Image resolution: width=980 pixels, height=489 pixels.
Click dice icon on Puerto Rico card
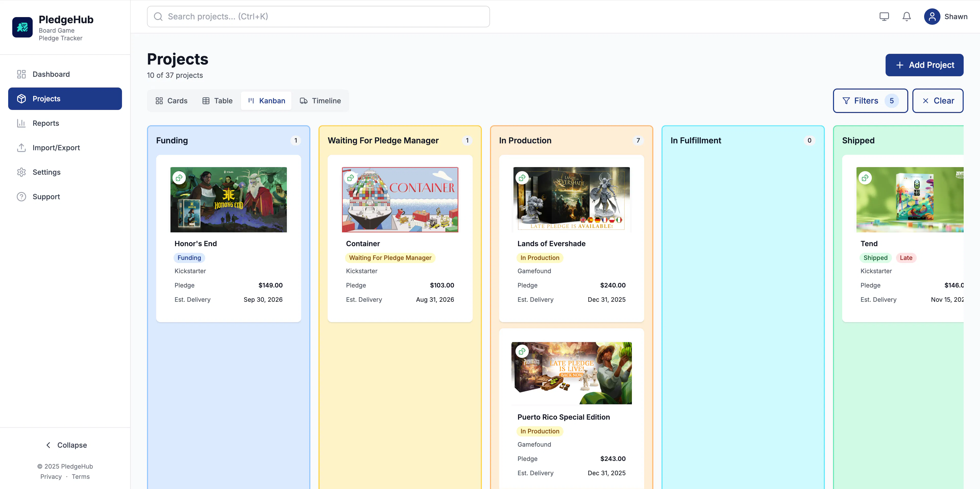point(522,351)
